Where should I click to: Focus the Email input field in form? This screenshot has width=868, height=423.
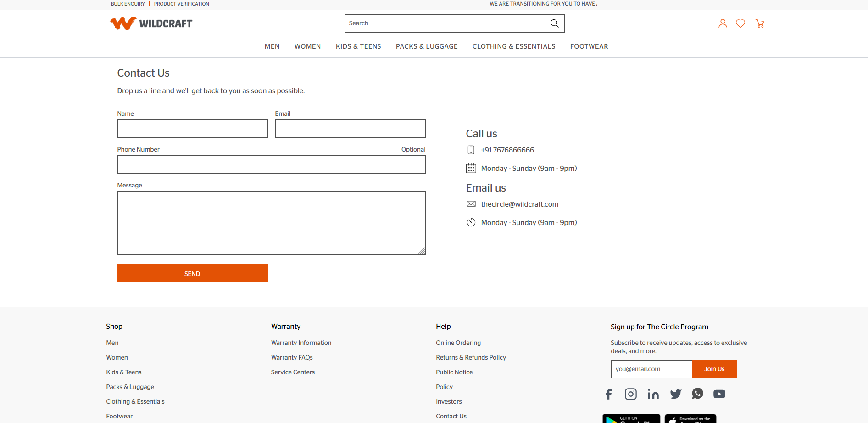click(x=351, y=129)
